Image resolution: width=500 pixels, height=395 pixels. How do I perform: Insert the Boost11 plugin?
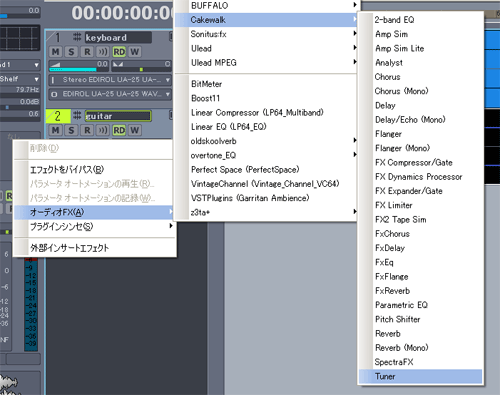pyautogui.click(x=266, y=98)
